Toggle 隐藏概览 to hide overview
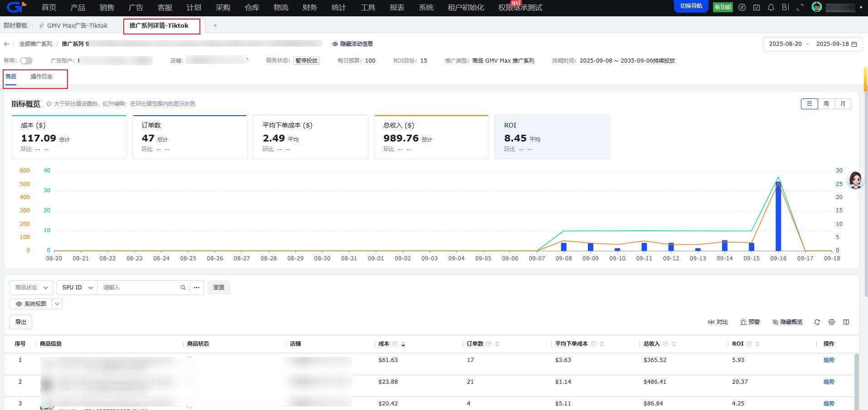868x410 pixels. [787, 322]
